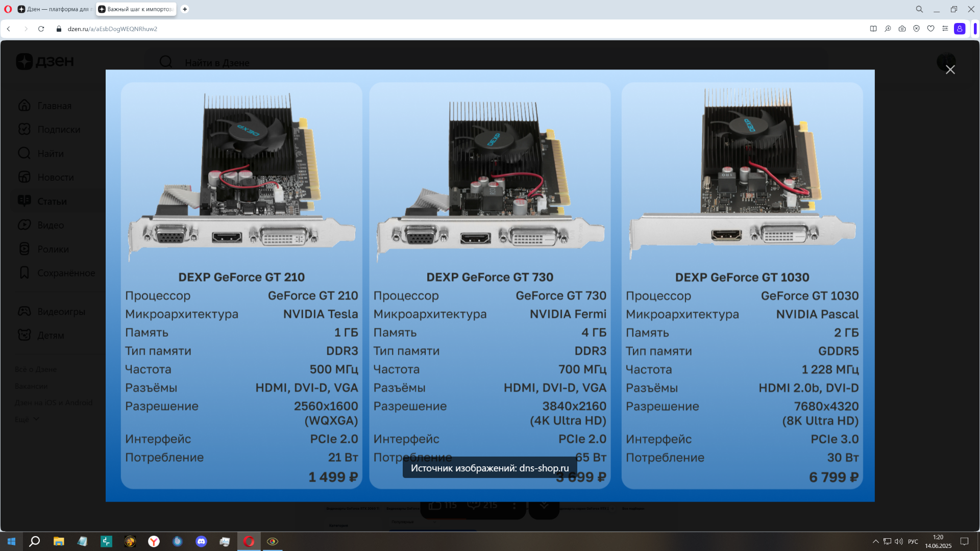Click the 'NVIDIA Fermi' value

pyautogui.click(x=568, y=314)
